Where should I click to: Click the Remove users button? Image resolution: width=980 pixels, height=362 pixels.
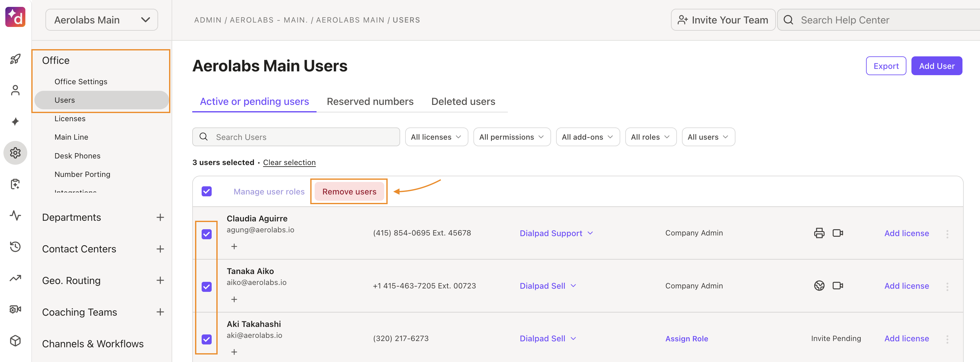pos(349,191)
